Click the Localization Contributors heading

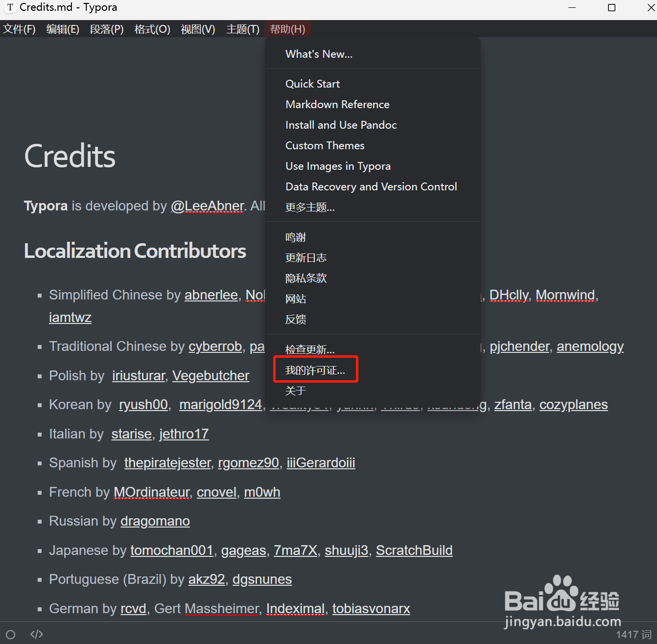(135, 251)
